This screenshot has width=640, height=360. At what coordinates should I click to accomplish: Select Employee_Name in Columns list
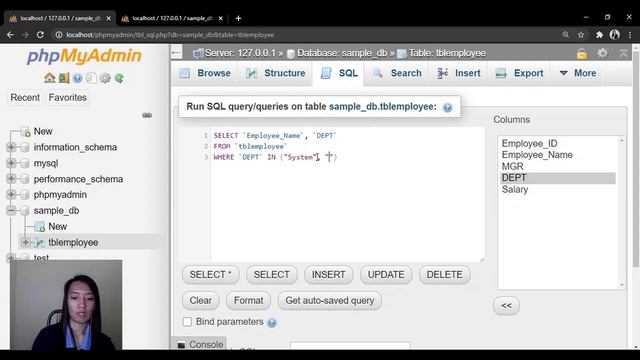pos(537,155)
